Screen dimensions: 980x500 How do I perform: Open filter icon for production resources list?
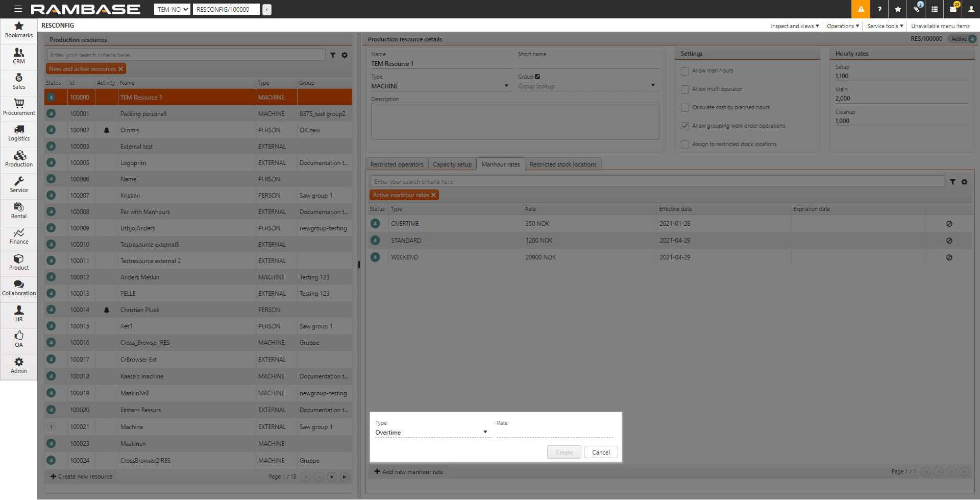click(333, 55)
